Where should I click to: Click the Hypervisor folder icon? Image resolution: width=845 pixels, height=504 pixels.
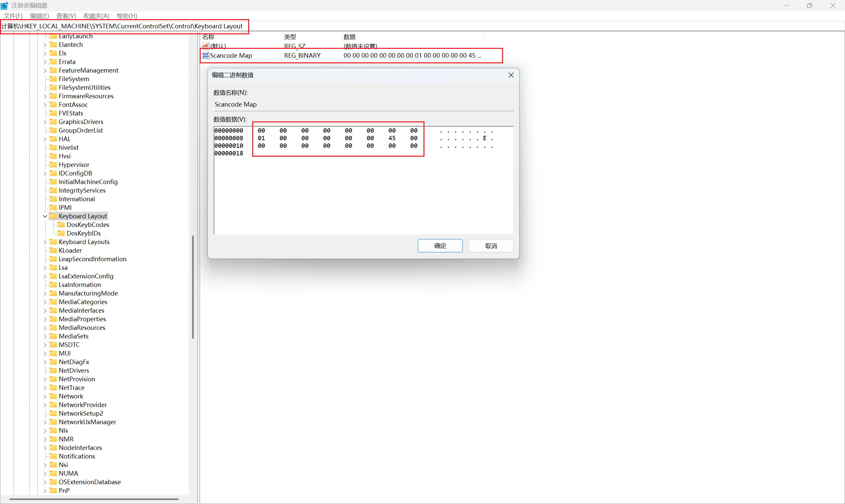pyautogui.click(x=53, y=165)
